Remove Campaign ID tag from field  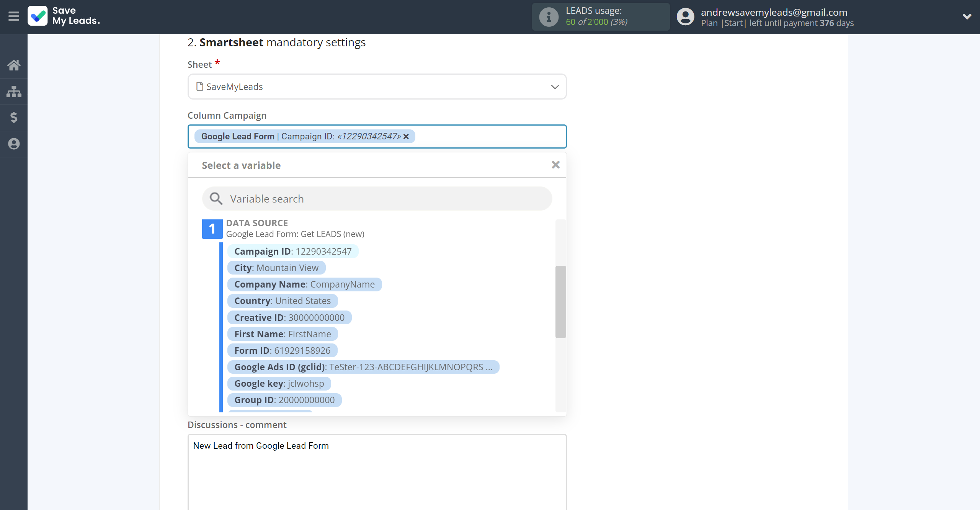[406, 137]
